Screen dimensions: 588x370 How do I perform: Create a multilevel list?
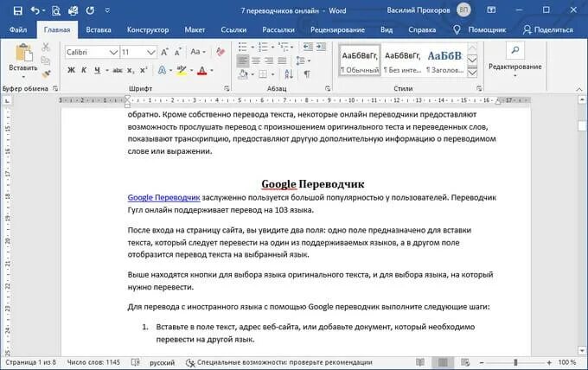[x=284, y=47]
